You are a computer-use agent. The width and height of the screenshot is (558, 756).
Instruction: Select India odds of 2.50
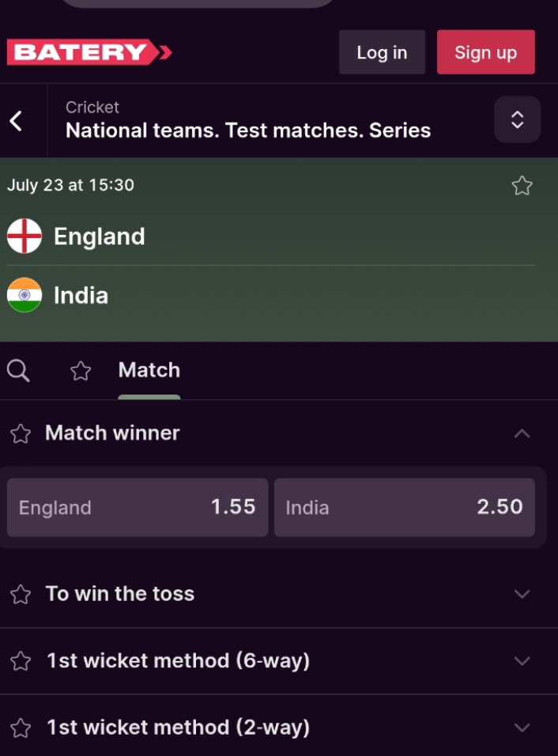[x=405, y=508]
